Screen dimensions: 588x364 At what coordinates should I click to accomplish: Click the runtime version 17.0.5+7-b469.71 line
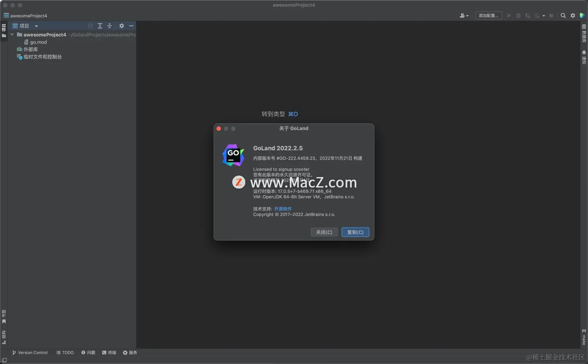point(292,191)
